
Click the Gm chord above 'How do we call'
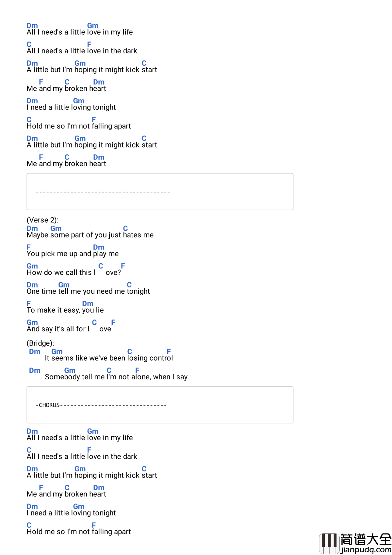pyautogui.click(x=32, y=266)
